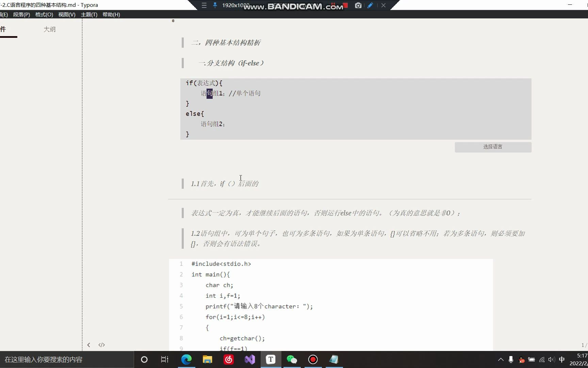Screen dimensions: 588x368
Task: Click the else{ line in code block
Action: [x=195, y=114]
